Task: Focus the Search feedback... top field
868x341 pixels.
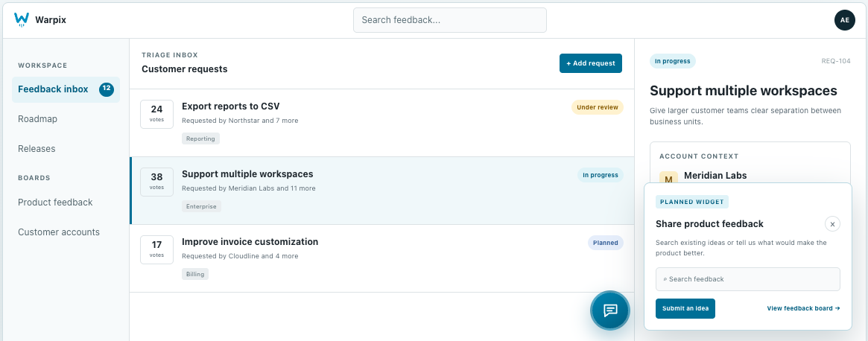Action: pos(449,20)
